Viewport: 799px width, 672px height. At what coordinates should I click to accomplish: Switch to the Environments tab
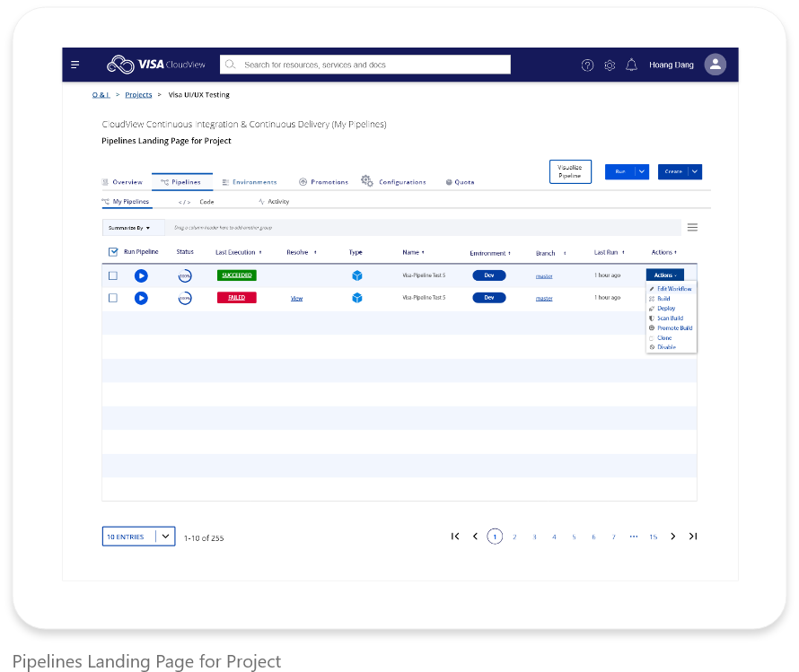click(250, 182)
